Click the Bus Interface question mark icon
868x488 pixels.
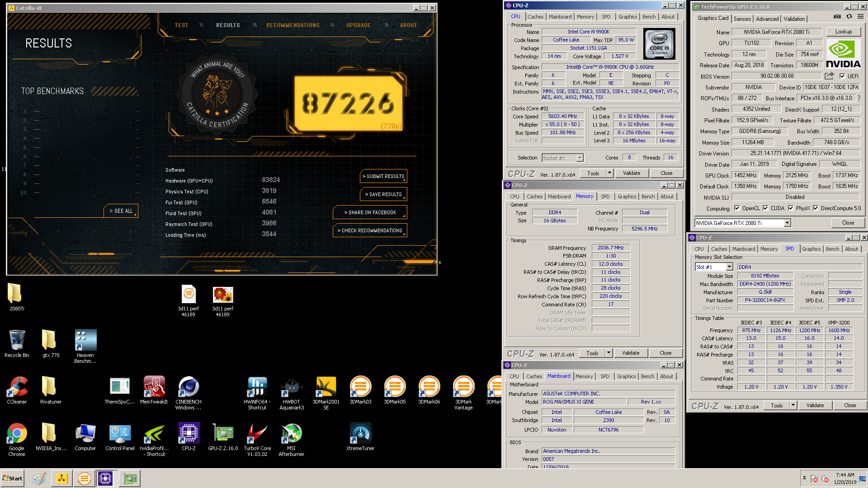[x=859, y=98]
